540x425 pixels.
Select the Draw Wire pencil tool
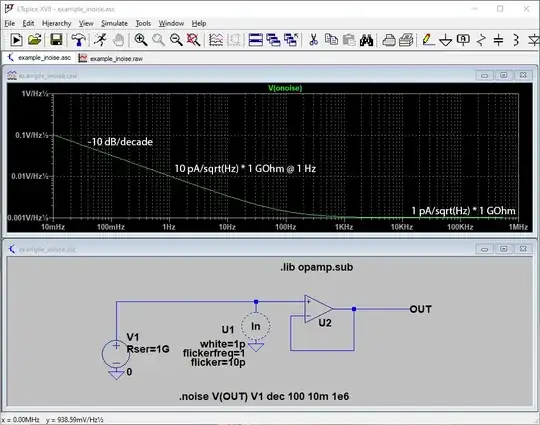click(428, 40)
